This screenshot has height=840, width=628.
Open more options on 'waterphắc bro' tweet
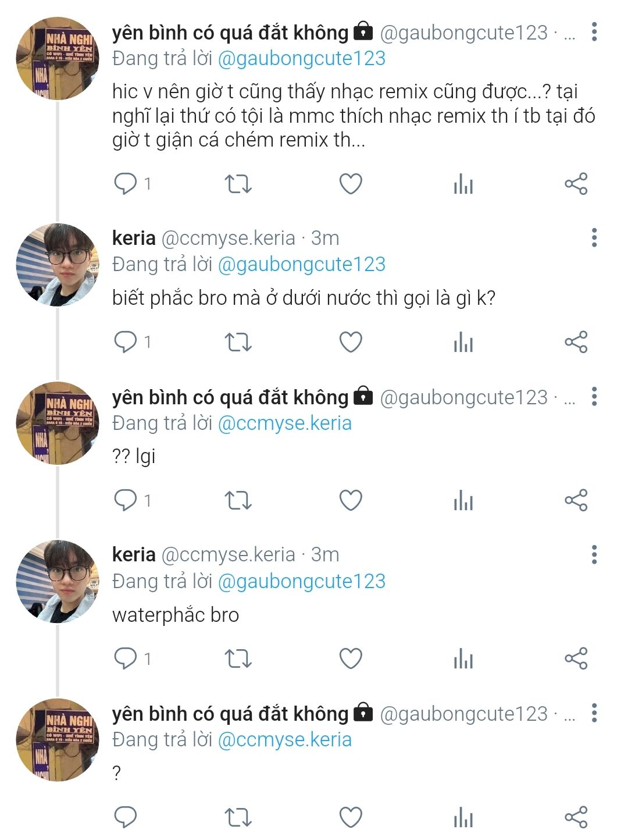point(594,555)
